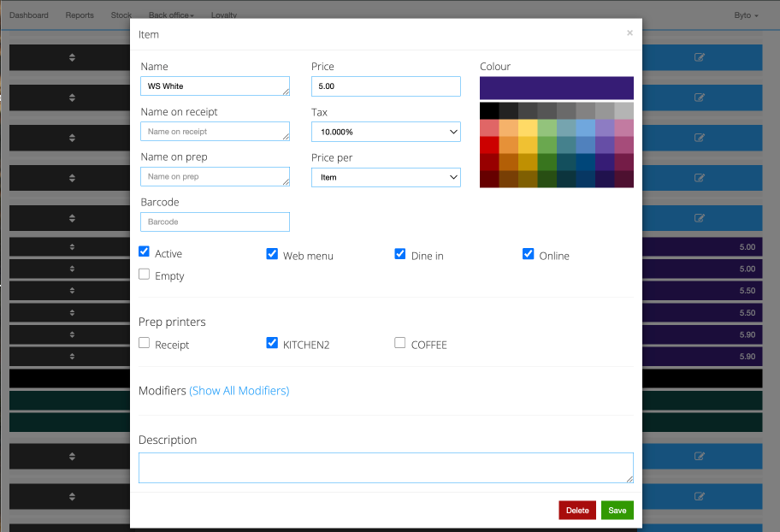The width and height of the screenshot is (780, 532).
Task: Go to the Reports page
Action: click(80, 15)
